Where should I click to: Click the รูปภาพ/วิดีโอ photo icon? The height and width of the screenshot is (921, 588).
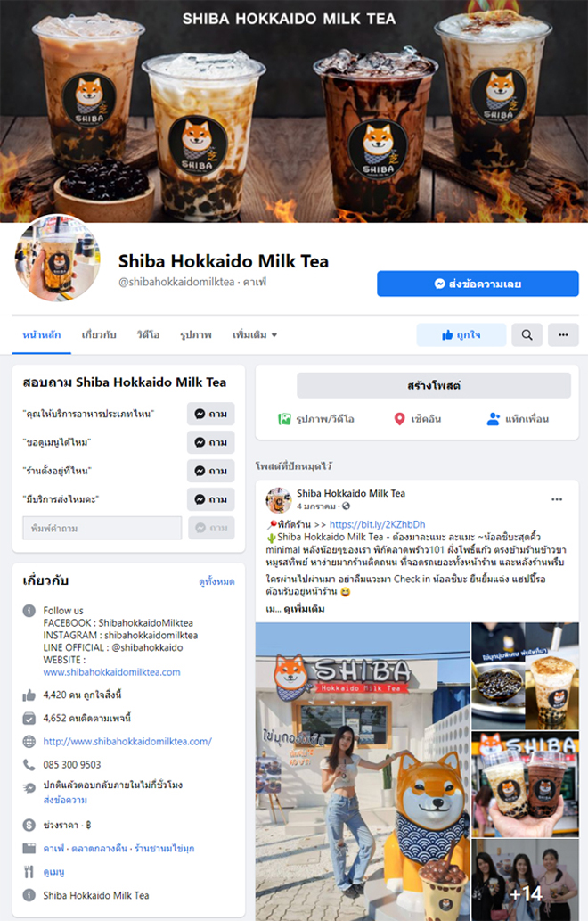pos(284,419)
